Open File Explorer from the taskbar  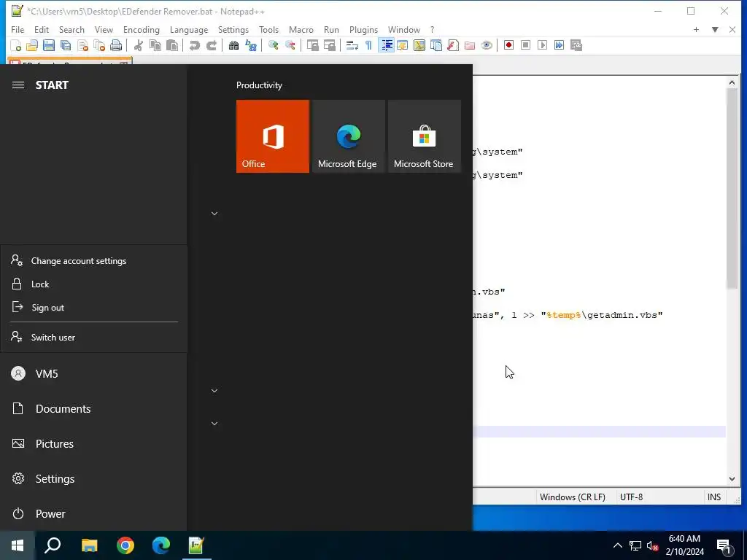[x=89, y=545]
